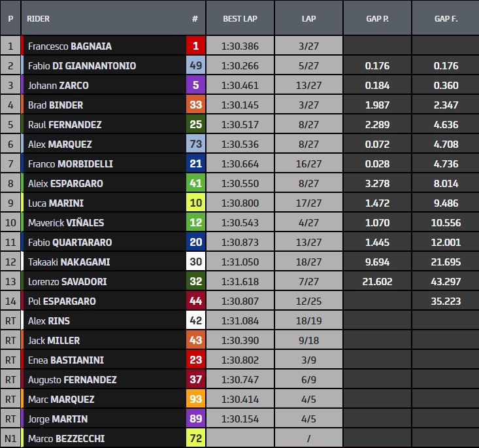Click Jorge MARTIN's name
This screenshot has height=448, width=479.
tap(58, 419)
